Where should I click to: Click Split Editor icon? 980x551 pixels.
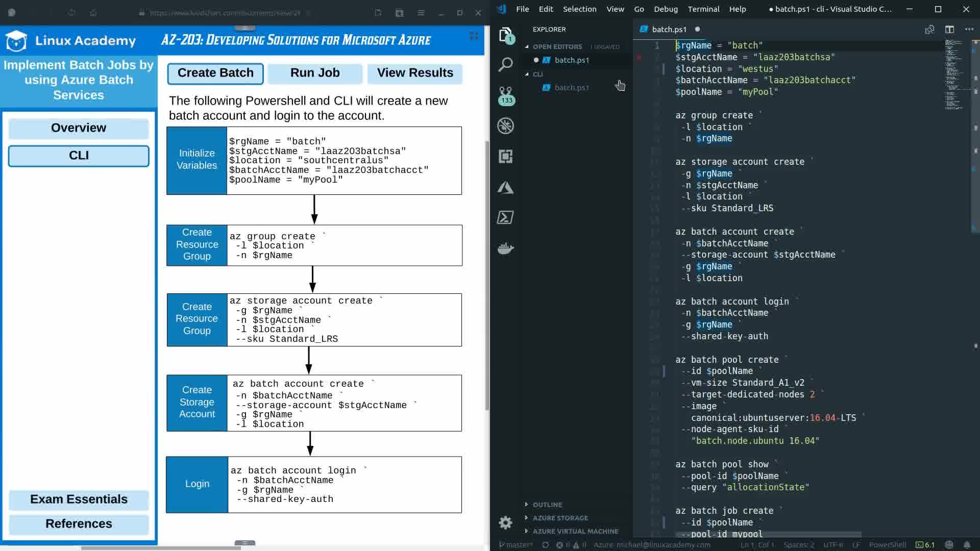[949, 29]
